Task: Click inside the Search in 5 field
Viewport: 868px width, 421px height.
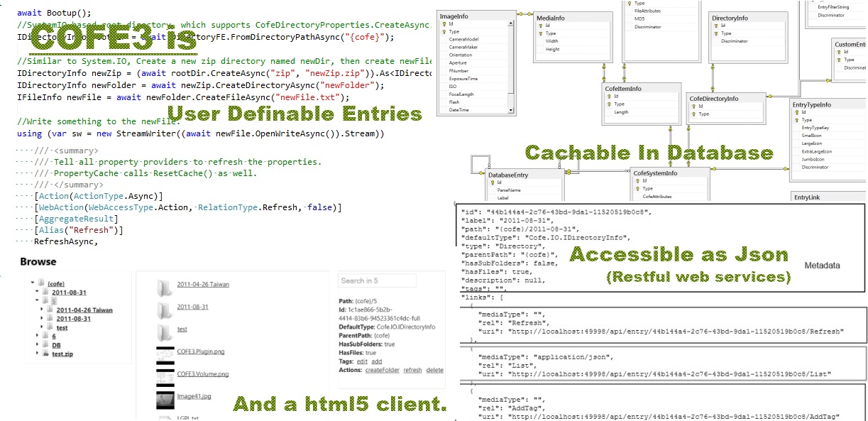Action: [377, 280]
